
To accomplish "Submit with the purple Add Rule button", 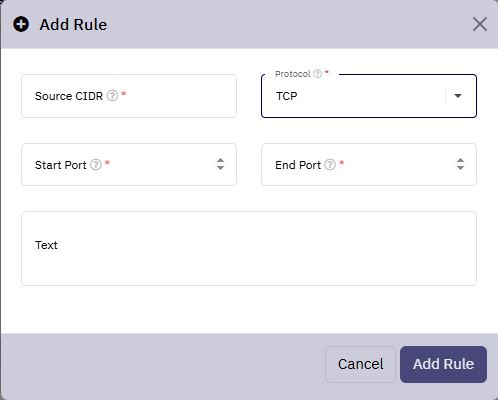I will coord(443,364).
